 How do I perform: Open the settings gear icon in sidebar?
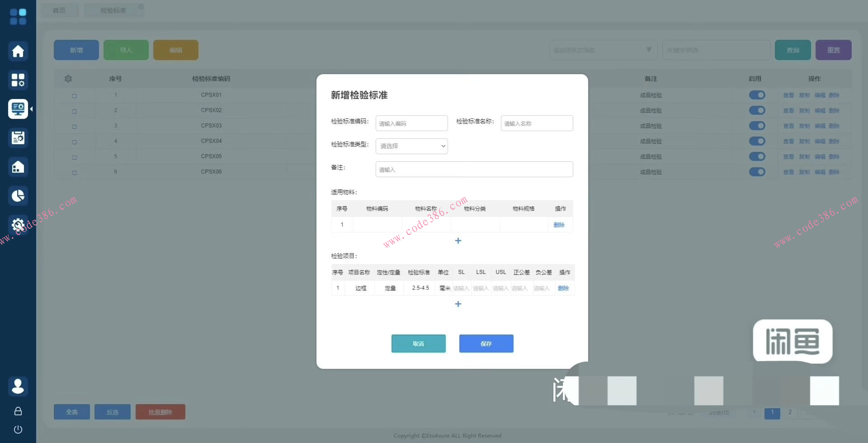click(18, 224)
